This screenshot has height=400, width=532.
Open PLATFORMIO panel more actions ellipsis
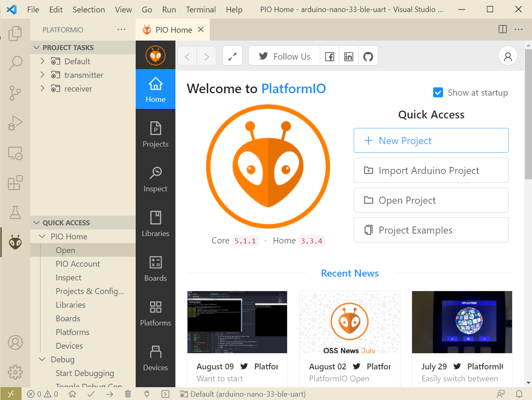click(x=121, y=29)
